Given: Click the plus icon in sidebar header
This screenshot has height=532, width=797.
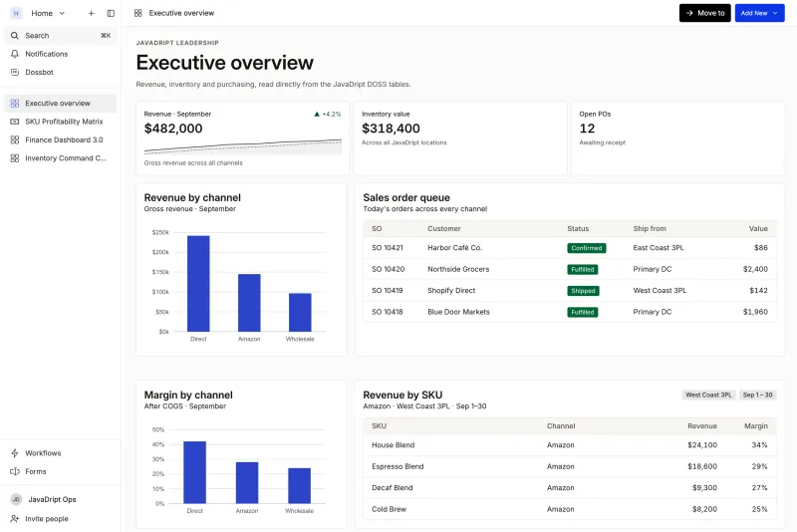Looking at the screenshot, I should [x=91, y=13].
